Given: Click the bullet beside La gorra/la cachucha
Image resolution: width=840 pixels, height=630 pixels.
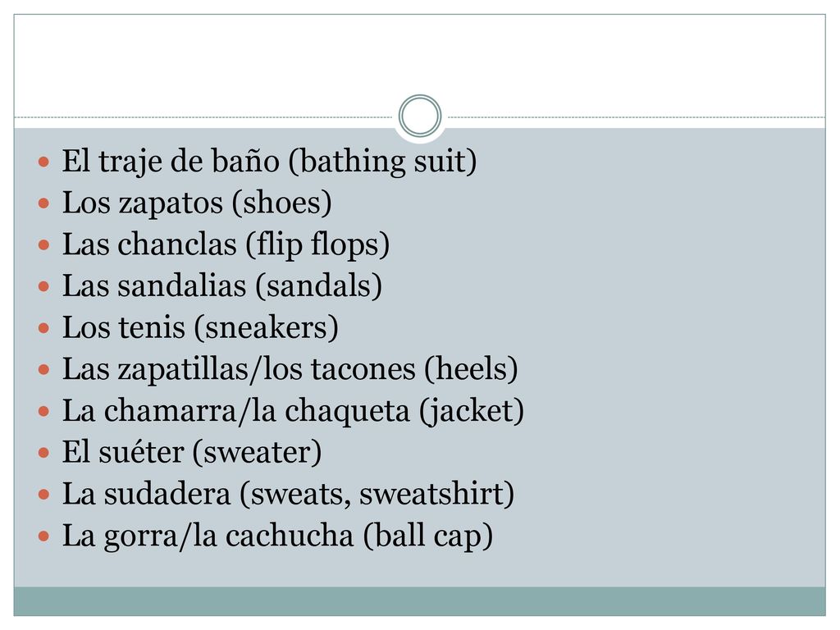Looking at the screenshot, I should tap(44, 536).
